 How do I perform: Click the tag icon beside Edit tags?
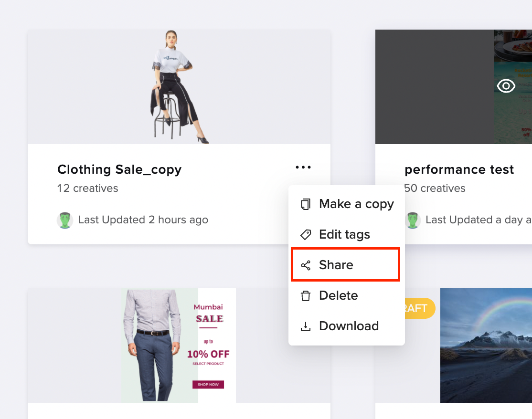tap(305, 235)
